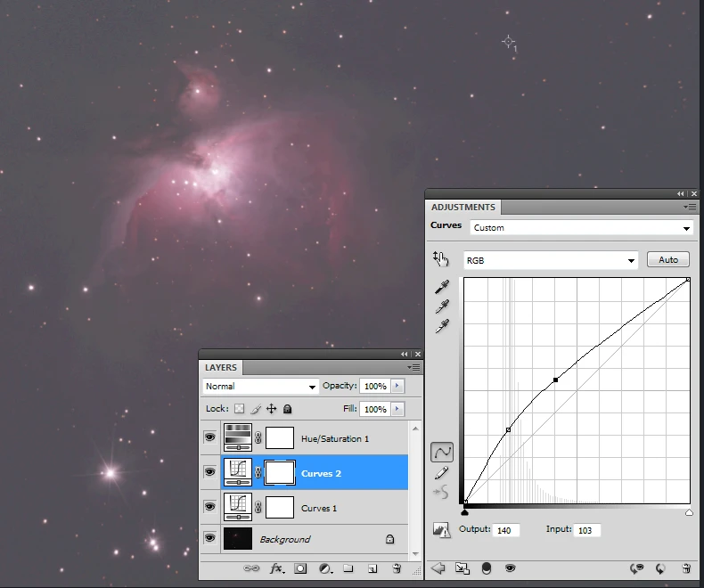Click the new layer icon in Layers panel

point(372,568)
